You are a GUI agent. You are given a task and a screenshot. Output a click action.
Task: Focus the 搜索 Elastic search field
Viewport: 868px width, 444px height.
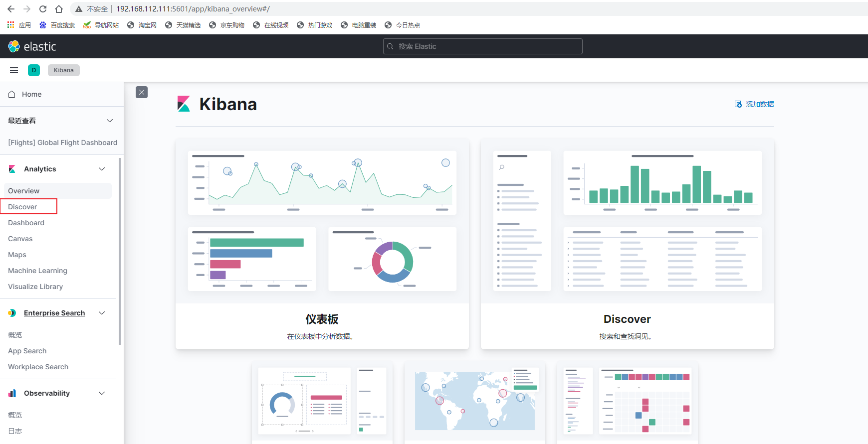click(x=483, y=46)
